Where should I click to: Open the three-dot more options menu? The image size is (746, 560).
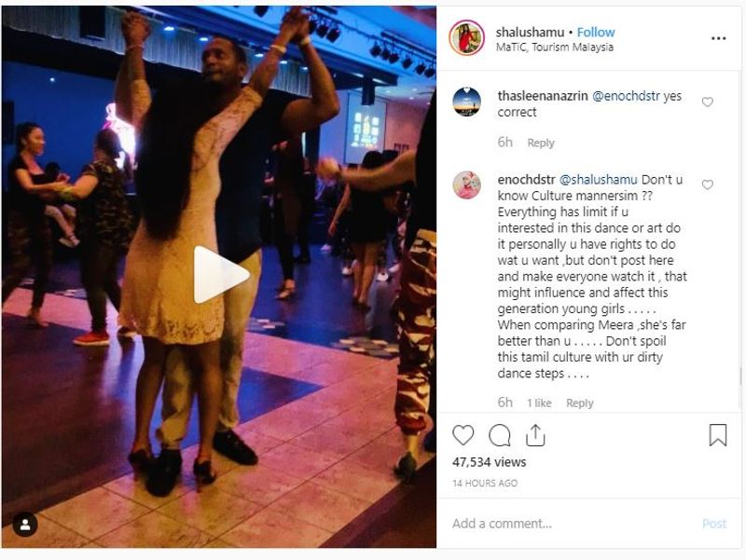[718, 38]
